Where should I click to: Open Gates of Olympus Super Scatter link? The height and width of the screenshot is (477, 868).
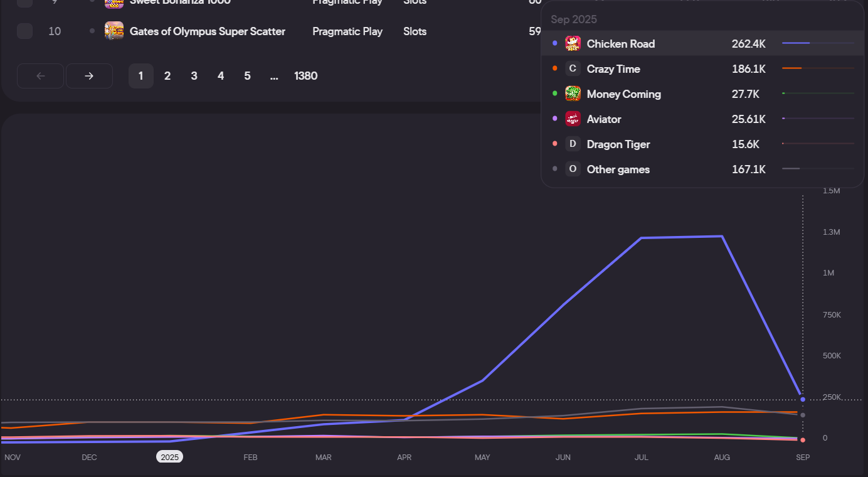pyautogui.click(x=208, y=31)
